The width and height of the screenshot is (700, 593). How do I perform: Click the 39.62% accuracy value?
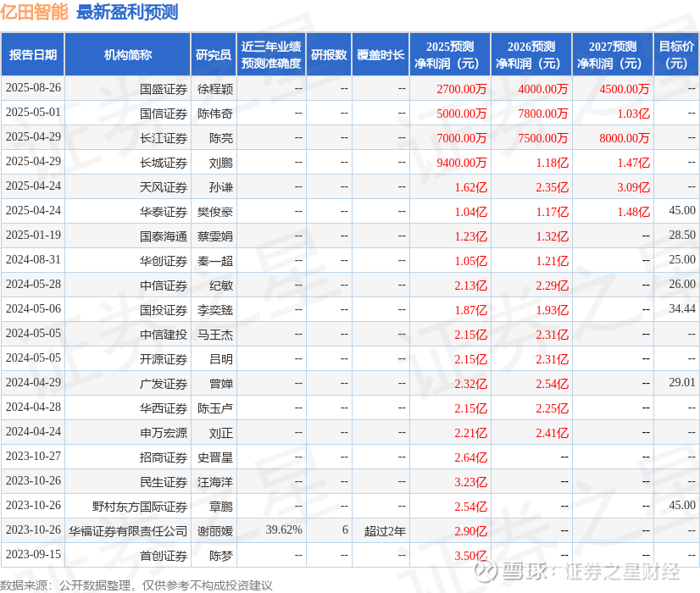[x=284, y=529]
